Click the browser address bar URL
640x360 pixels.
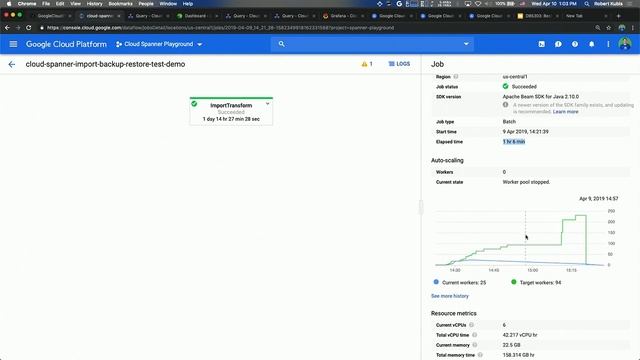point(220,28)
